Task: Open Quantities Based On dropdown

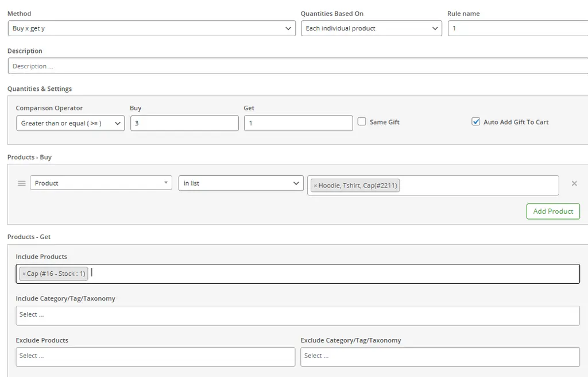Action: tap(371, 28)
